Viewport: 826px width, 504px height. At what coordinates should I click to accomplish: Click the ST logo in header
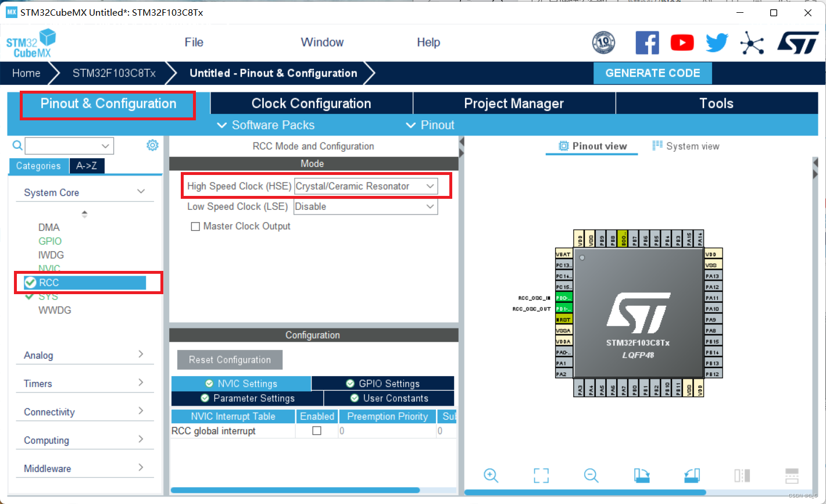tap(798, 42)
